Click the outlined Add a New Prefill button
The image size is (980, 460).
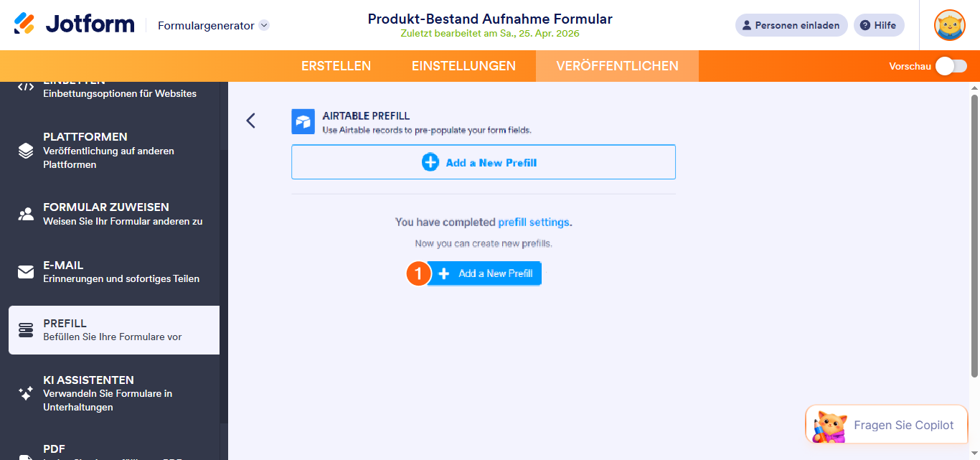[x=483, y=162]
